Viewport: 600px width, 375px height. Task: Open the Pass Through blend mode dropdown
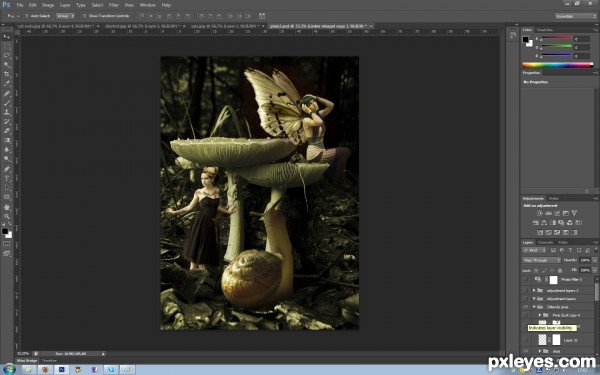point(541,260)
